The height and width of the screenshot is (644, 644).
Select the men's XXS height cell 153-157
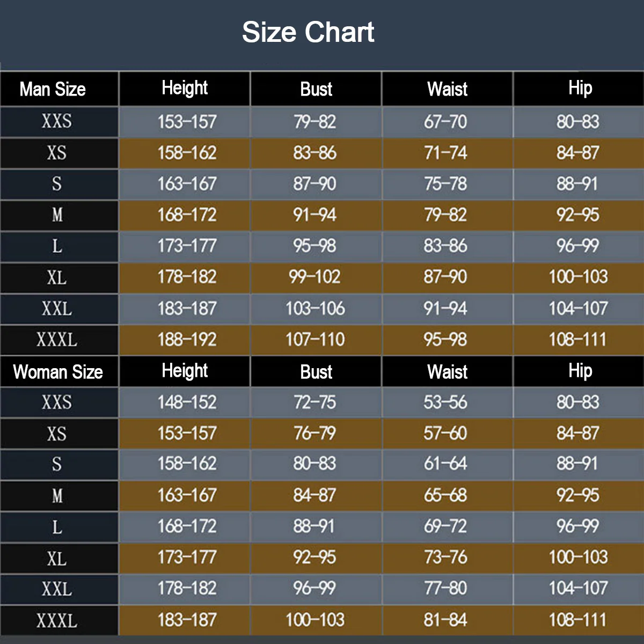[187, 122]
